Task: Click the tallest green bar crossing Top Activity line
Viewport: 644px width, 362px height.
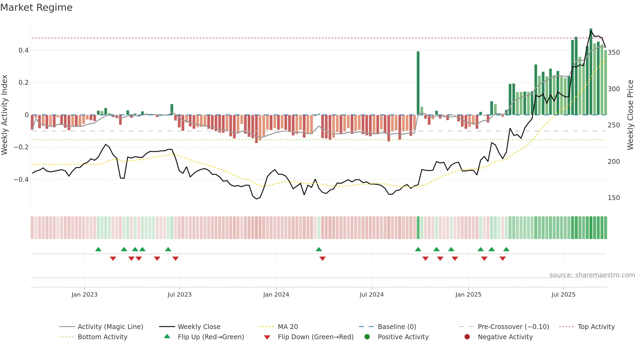Action: (x=591, y=72)
